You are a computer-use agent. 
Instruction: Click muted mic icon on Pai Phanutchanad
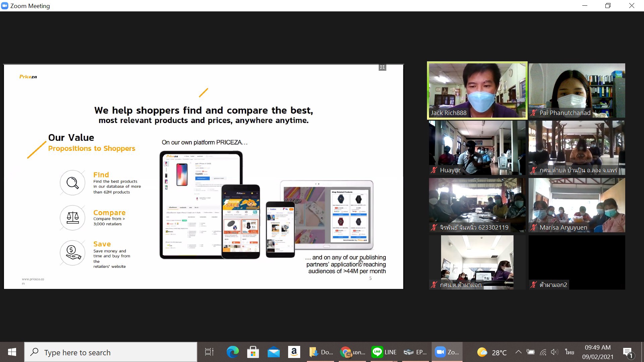tap(534, 113)
